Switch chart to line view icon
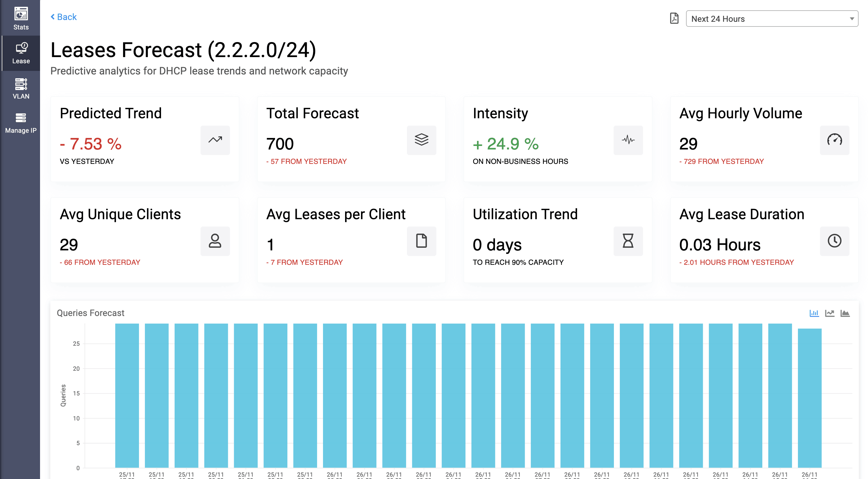868x479 pixels. pyautogui.click(x=830, y=313)
